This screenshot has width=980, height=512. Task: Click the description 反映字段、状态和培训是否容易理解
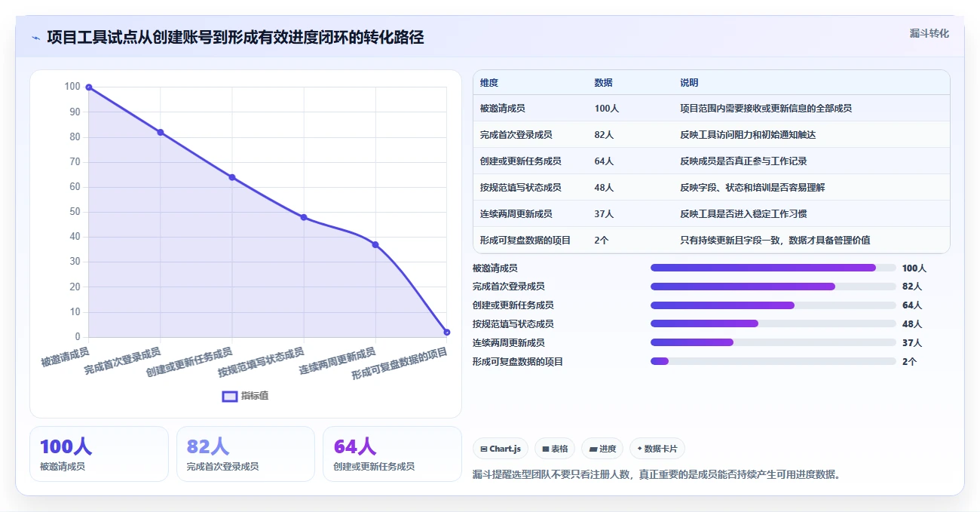pos(752,188)
